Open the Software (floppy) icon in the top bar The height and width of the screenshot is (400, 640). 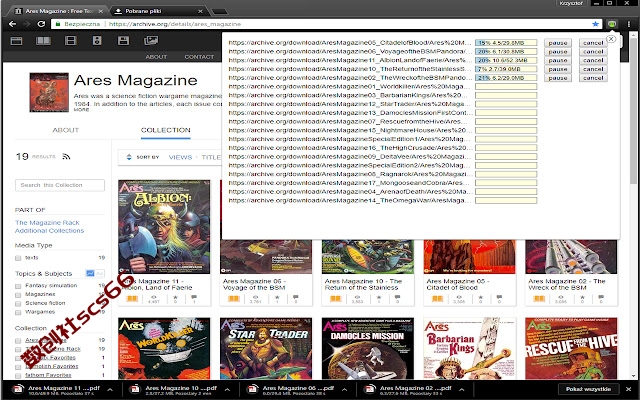[x=123, y=40]
